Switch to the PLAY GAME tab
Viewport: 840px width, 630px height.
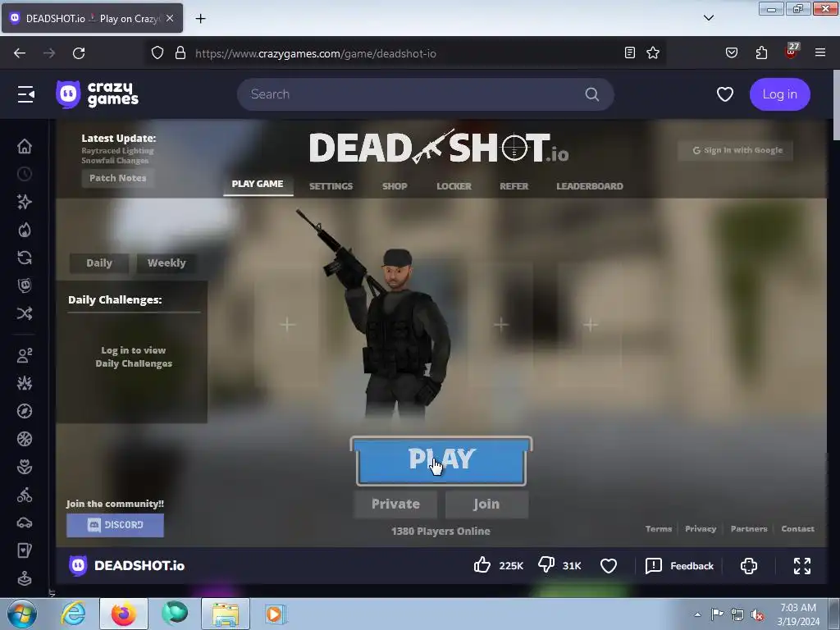click(x=258, y=184)
